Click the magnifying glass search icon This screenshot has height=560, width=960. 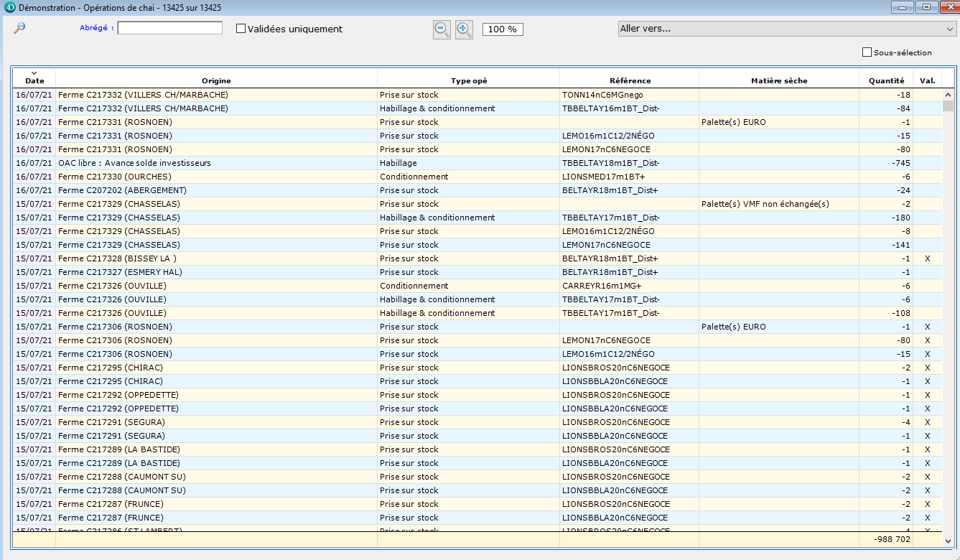click(x=19, y=28)
